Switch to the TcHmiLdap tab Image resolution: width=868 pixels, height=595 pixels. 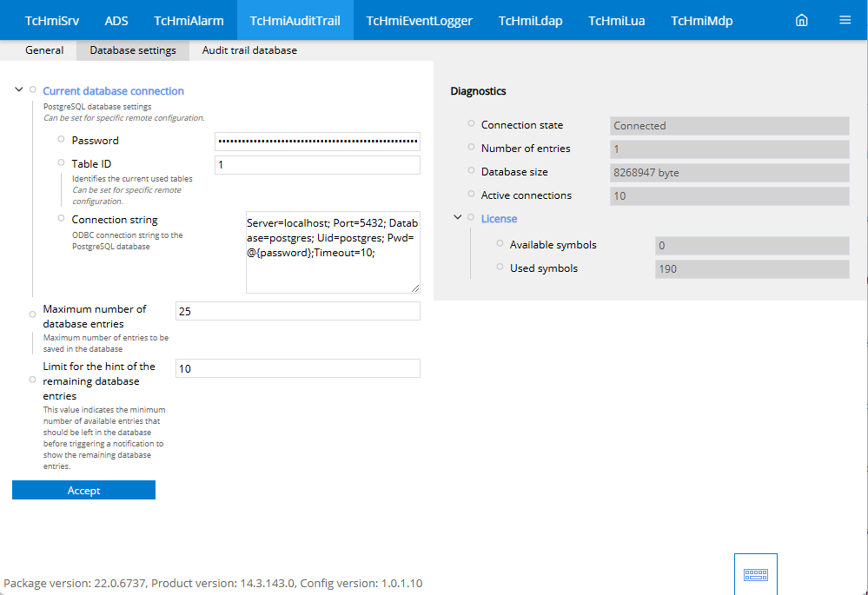(530, 21)
